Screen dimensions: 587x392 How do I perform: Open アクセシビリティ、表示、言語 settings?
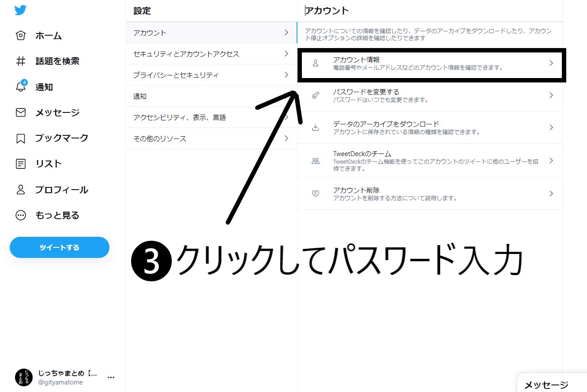[212, 117]
